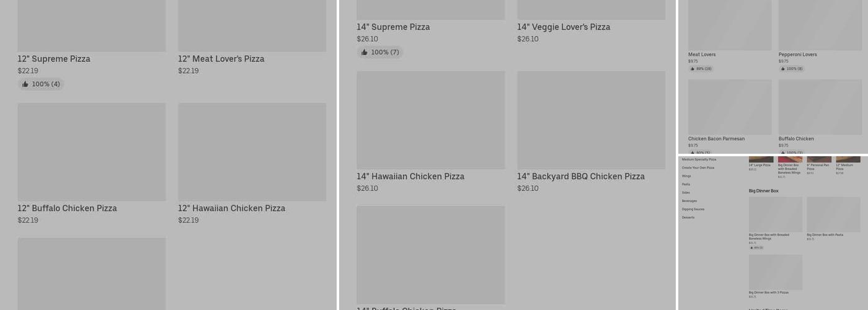
Task: Select Desserts from the sidebar menu
Action: 688,218
